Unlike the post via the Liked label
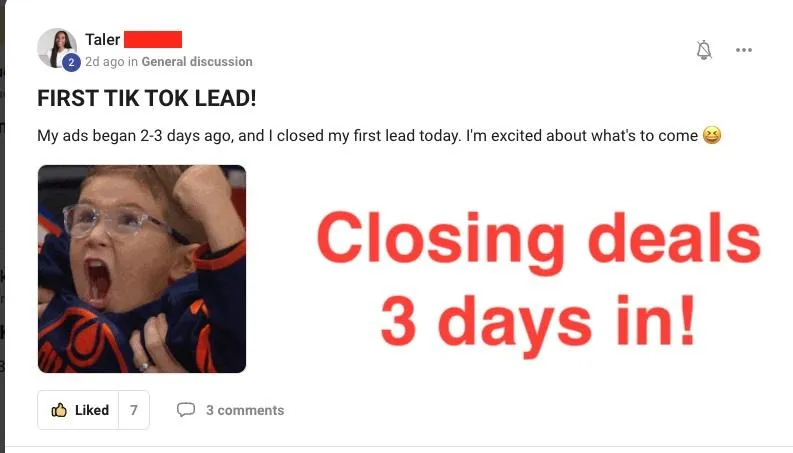 92,410
